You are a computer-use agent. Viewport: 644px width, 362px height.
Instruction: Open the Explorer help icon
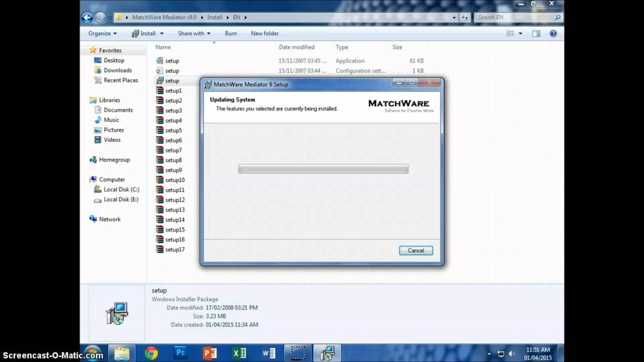[553, 34]
